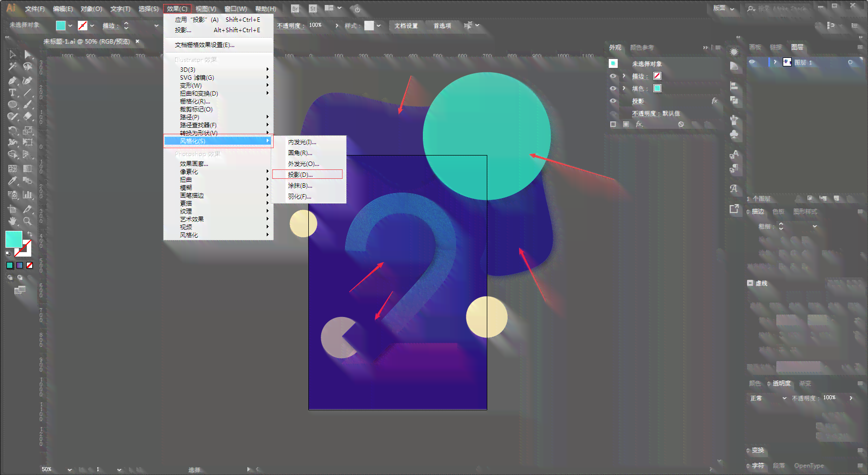This screenshot has height=475, width=868.
Task: Set mode to Gradient button below fill
Action: pyautogui.click(x=19, y=265)
